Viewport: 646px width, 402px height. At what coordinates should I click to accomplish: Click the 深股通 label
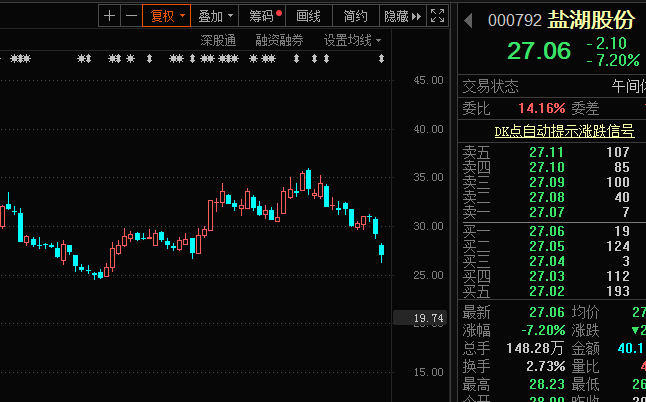[217, 41]
